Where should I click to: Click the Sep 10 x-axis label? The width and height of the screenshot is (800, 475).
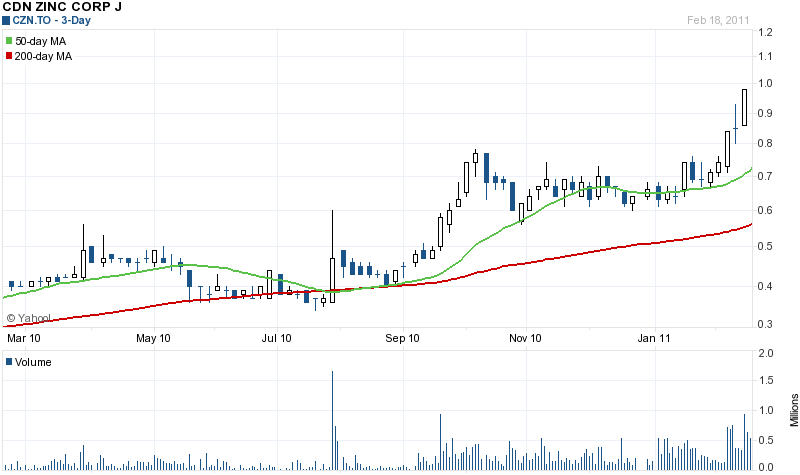click(403, 338)
